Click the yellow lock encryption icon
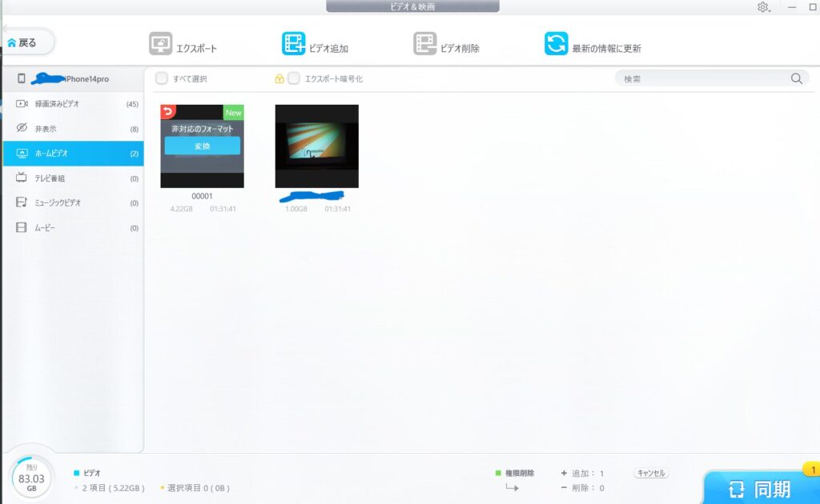This screenshot has width=820, height=504. click(x=279, y=79)
